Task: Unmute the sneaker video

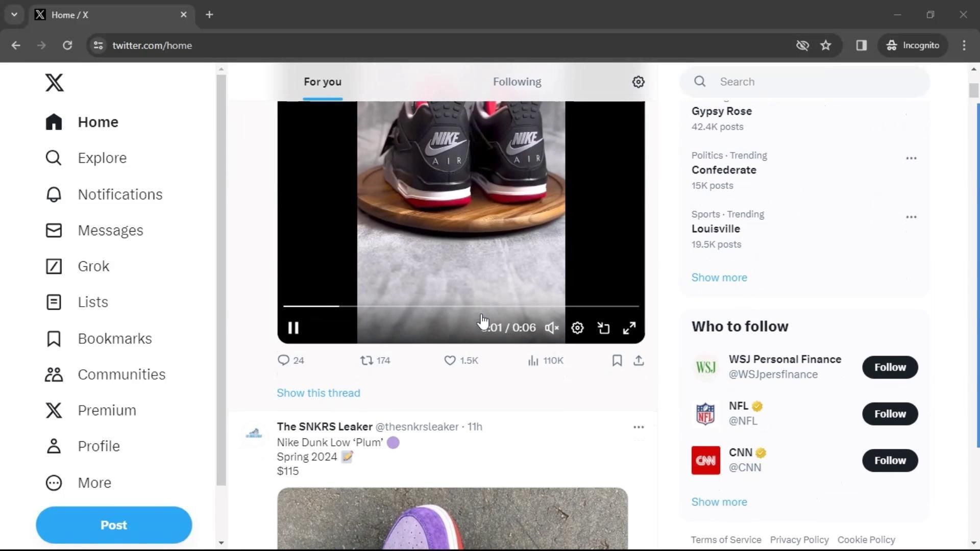Action: [x=552, y=328]
